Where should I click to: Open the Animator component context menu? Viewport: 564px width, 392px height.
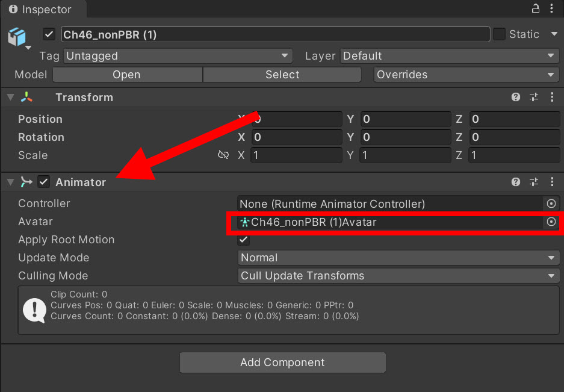(552, 182)
